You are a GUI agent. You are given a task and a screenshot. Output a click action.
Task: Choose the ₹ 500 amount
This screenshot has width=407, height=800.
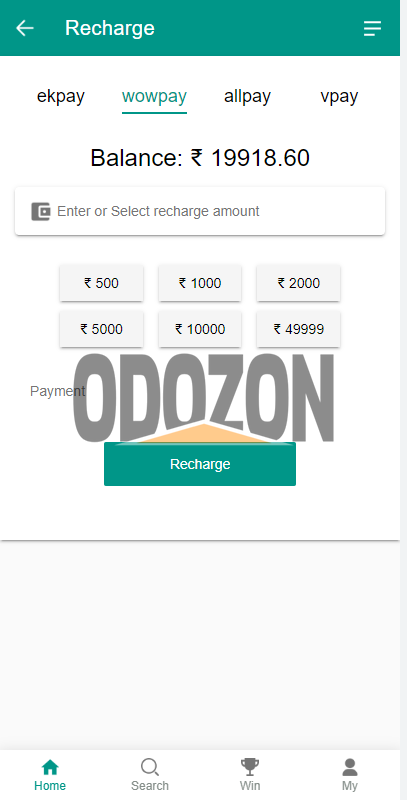click(101, 283)
